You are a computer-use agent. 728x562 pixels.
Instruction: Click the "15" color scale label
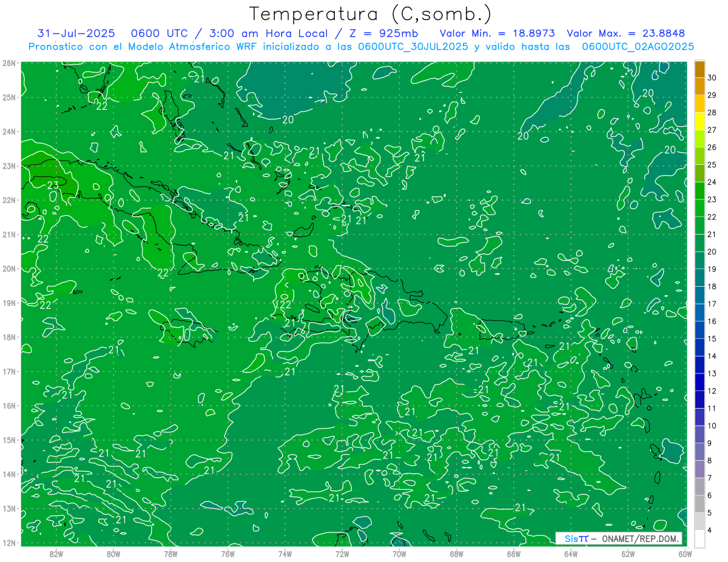click(x=712, y=338)
